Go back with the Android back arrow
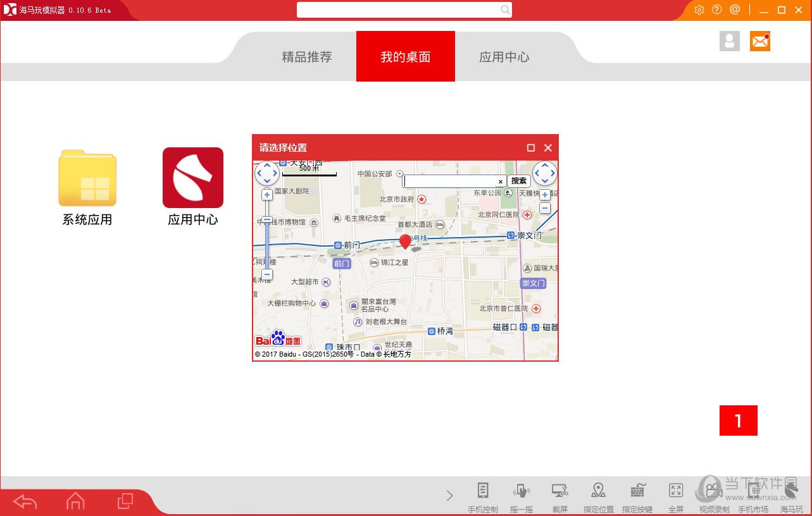812x516 pixels. point(25,502)
